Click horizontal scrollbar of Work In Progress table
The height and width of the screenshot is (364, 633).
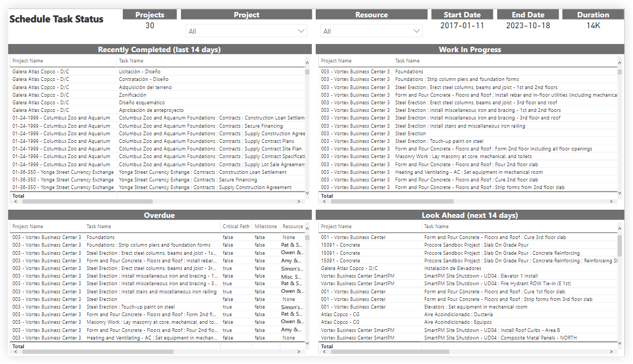[392, 201]
